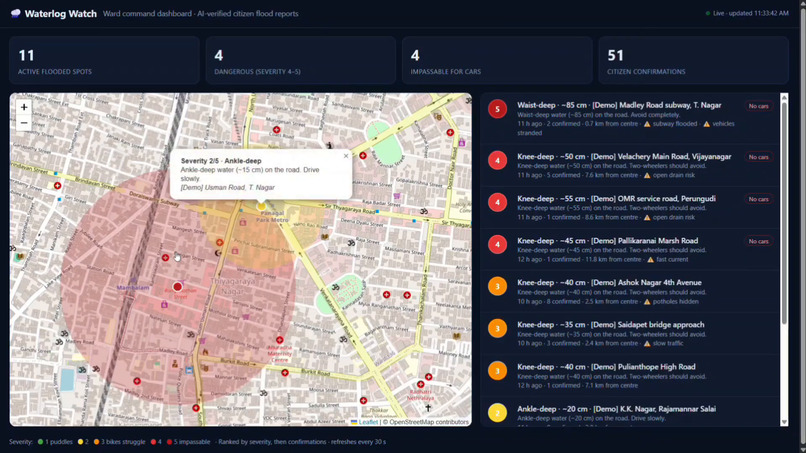Image resolution: width=806 pixels, height=453 pixels.
Task: Select '[Demo] Usman Road, T. Nagar' popup text
Action: click(227, 188)
